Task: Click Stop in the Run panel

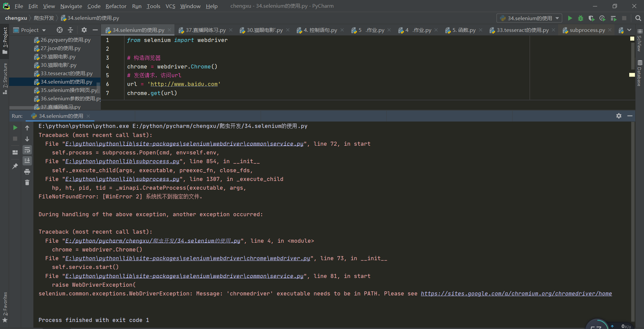Action: point(15,139)
